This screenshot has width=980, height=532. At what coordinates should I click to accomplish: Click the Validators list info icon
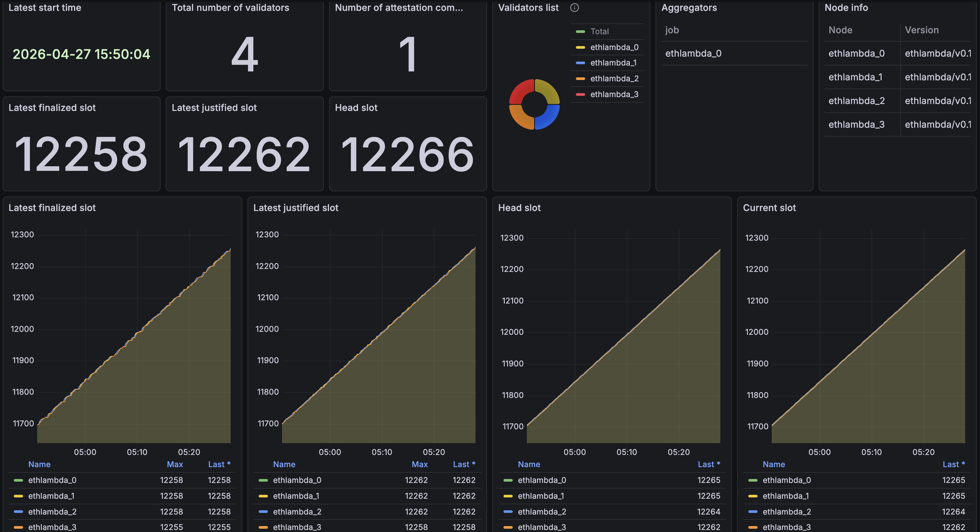575,8
